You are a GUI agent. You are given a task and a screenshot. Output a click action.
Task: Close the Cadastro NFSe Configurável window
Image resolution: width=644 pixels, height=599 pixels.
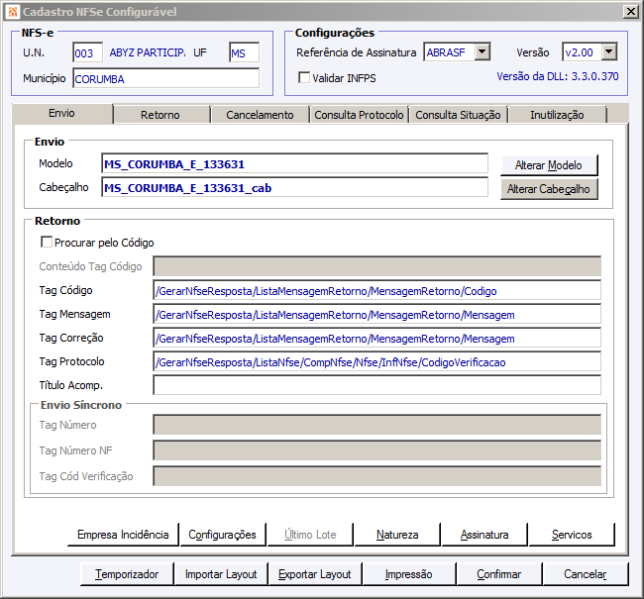tap(630, 12)
